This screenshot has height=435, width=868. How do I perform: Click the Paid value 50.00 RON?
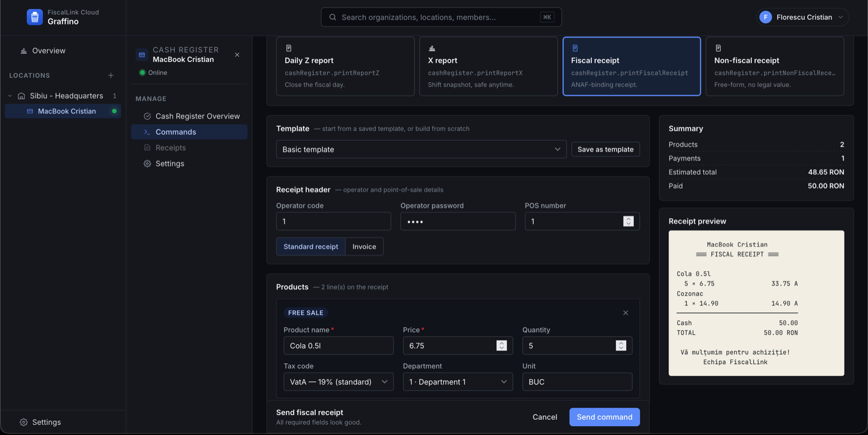[x=826, y=186]
